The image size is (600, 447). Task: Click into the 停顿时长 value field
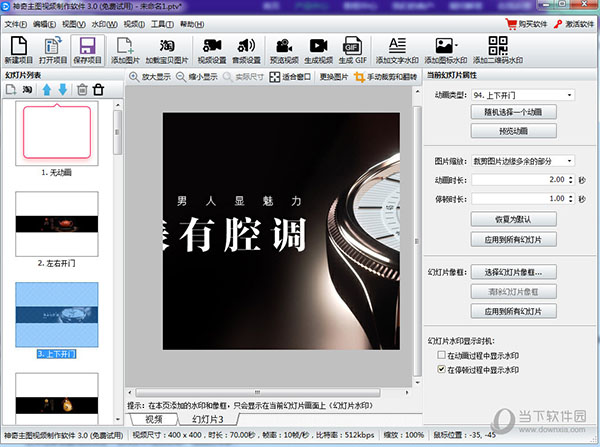point(519,199)
